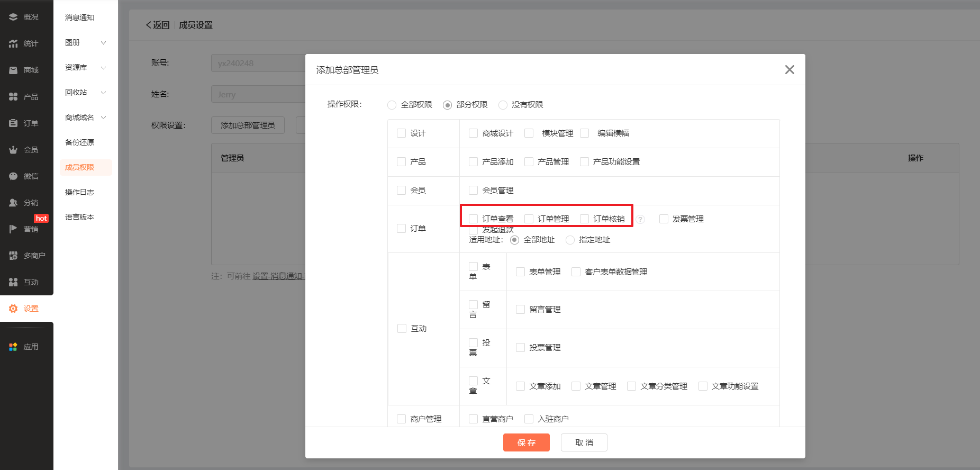Check the 文章添加 checkbox
The height and width of the screenshot is (470, 980).
pyautogui.click(x=520, y=386)
